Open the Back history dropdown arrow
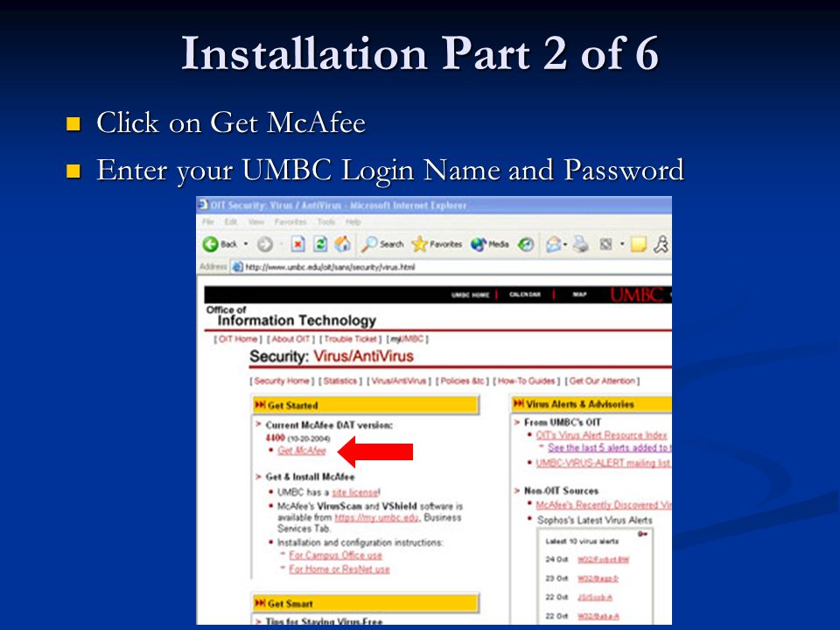The width and height of the screenshot is (840, 630). click(x=246, y=244)
